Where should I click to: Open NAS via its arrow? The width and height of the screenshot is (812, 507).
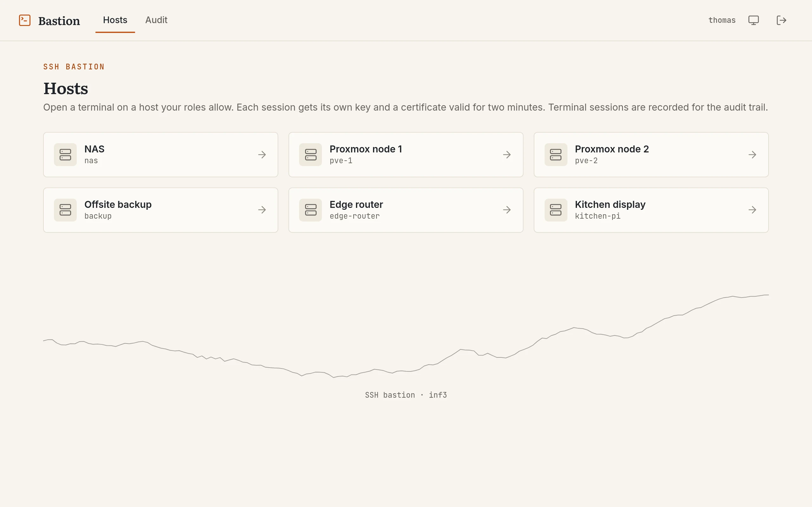click(x=262, y=155)
